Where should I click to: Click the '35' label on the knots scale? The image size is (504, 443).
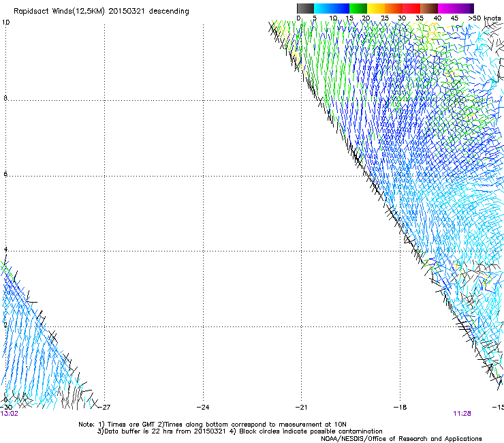pyautogui.click(x=420, y=18)
